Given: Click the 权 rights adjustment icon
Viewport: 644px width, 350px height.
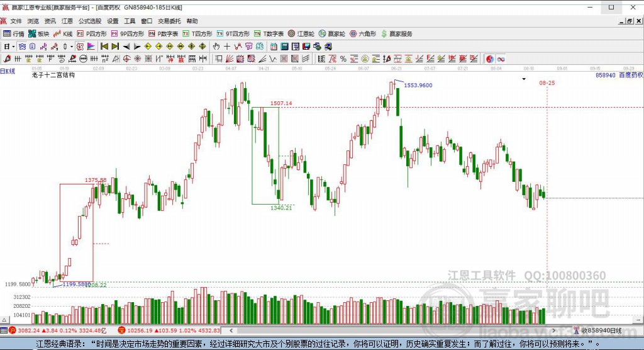Looking at the screenshot, I should pos(80,47).
